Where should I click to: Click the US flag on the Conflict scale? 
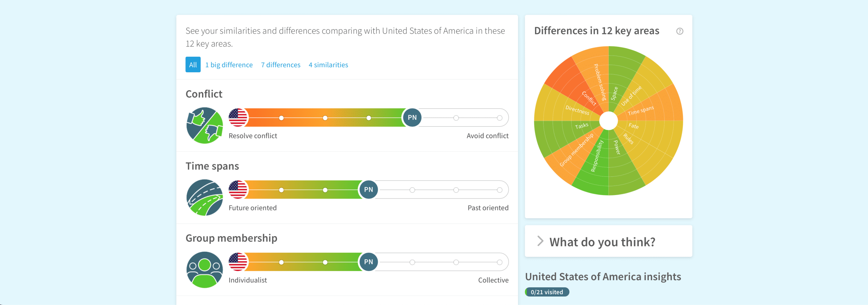pyautogui.click(x=238, y=117)
